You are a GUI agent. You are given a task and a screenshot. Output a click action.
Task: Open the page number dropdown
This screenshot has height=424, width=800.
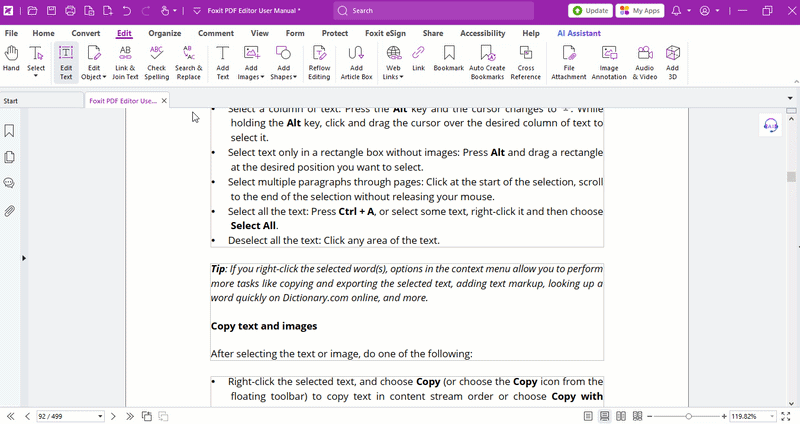click(100, 416)
